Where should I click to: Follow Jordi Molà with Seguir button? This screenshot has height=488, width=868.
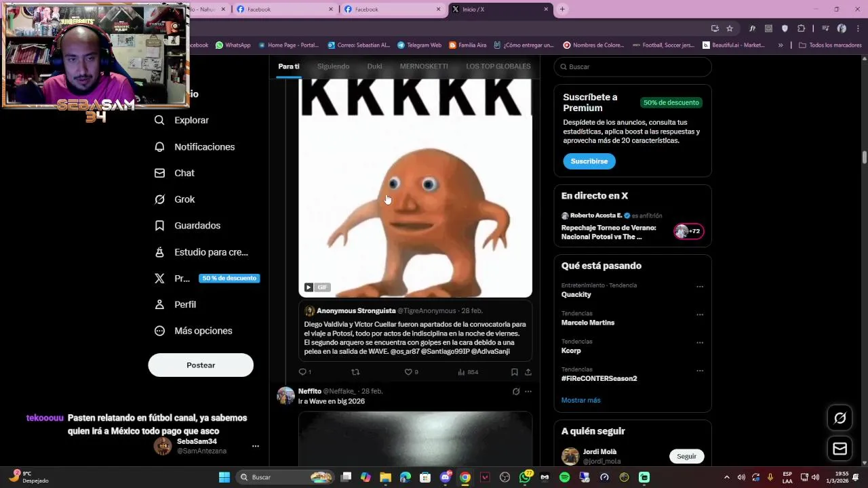tap(686, 456)
